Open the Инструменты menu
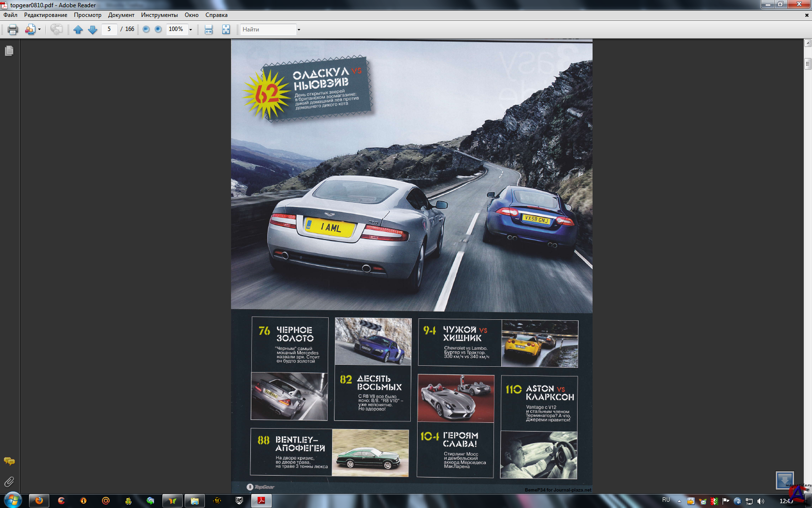The height and width of the screenshot is (508, 812). tap(159, 15)
